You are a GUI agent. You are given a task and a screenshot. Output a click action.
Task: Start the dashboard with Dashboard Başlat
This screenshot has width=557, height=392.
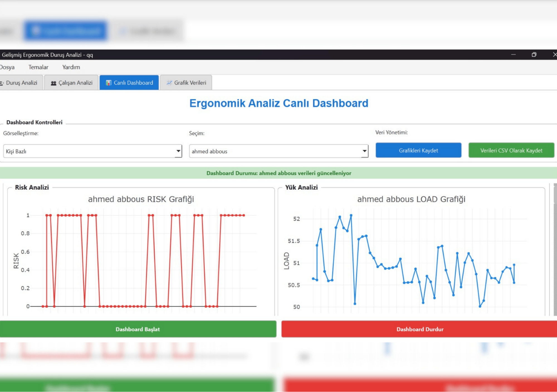coord(138,329)
